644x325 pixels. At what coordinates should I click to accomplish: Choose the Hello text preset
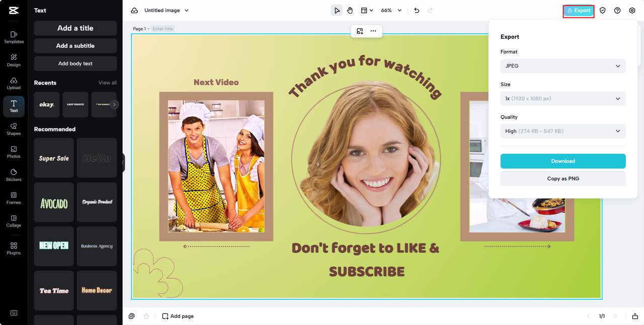[97, 158]
